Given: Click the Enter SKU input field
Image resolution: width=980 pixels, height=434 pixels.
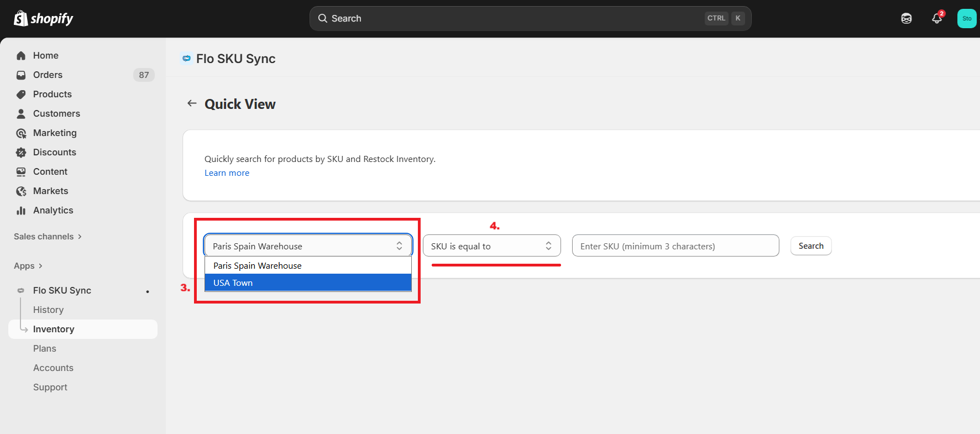Looking at the screenshot, I should coord(675,245).
